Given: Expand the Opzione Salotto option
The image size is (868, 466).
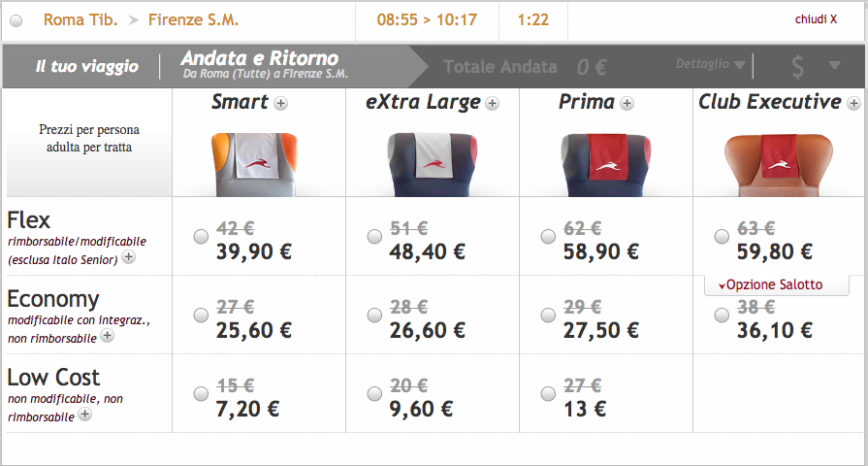Looking at the screenshot, I should (x=770, y=285).
